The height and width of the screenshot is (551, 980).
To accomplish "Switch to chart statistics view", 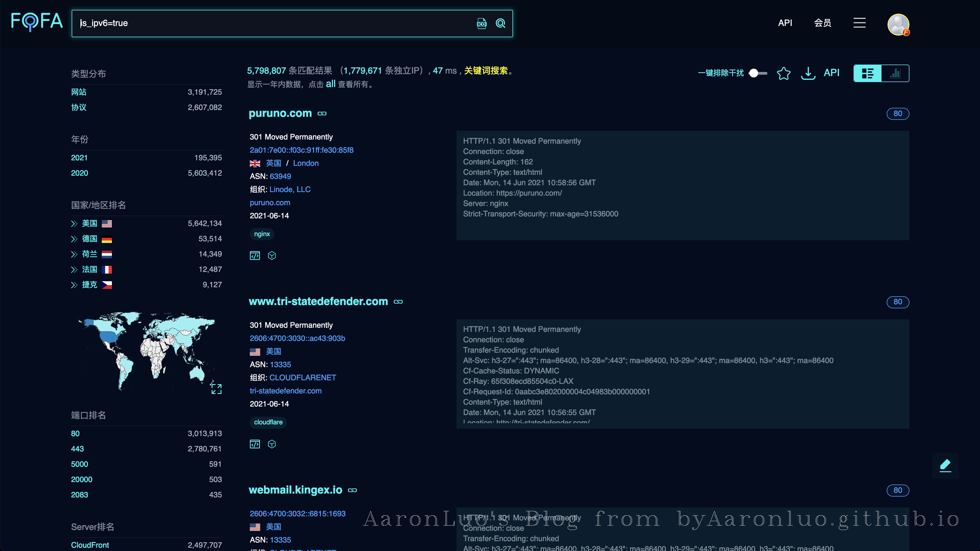I will click(x=895, y=73).
